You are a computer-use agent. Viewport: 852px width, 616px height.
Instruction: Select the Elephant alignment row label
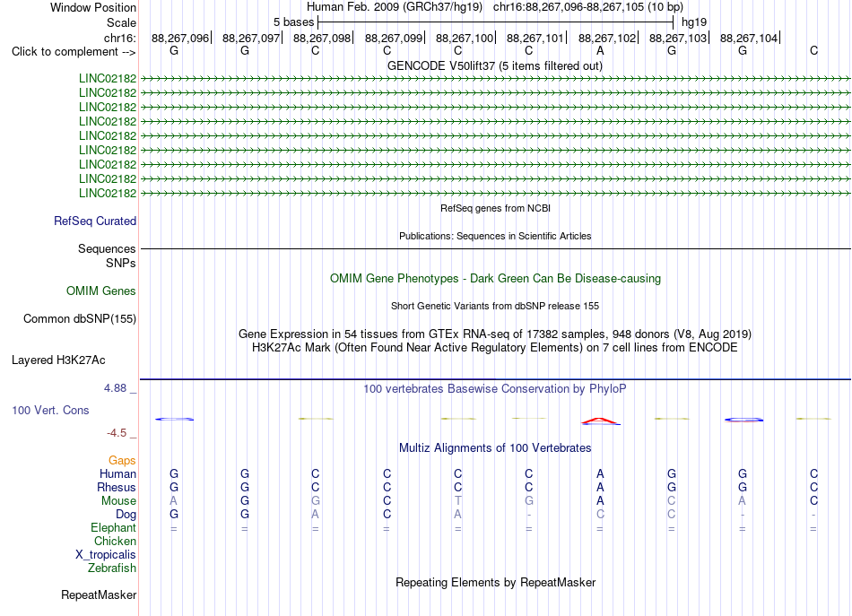[x=113, y=528]
